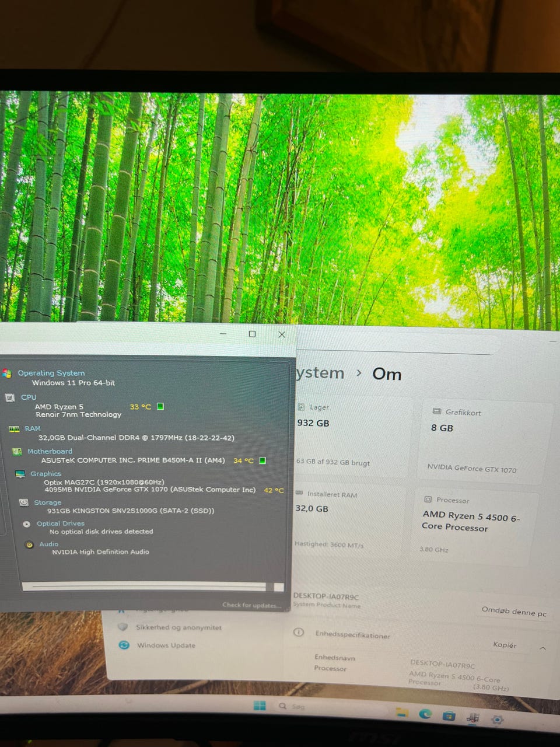
Task: Click the Grafikkort card icon in Settings
Action: coord(436,411)
